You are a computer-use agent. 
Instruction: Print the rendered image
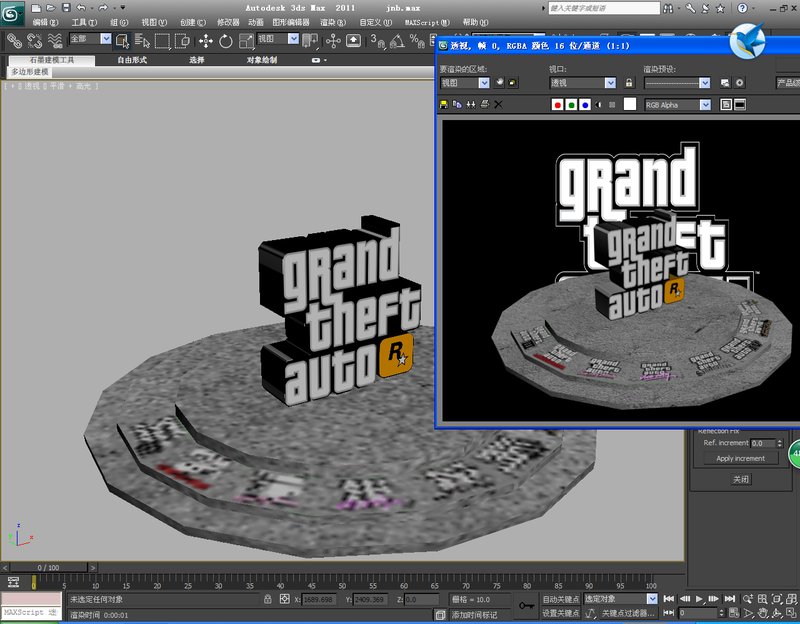[x=485, y=105]
